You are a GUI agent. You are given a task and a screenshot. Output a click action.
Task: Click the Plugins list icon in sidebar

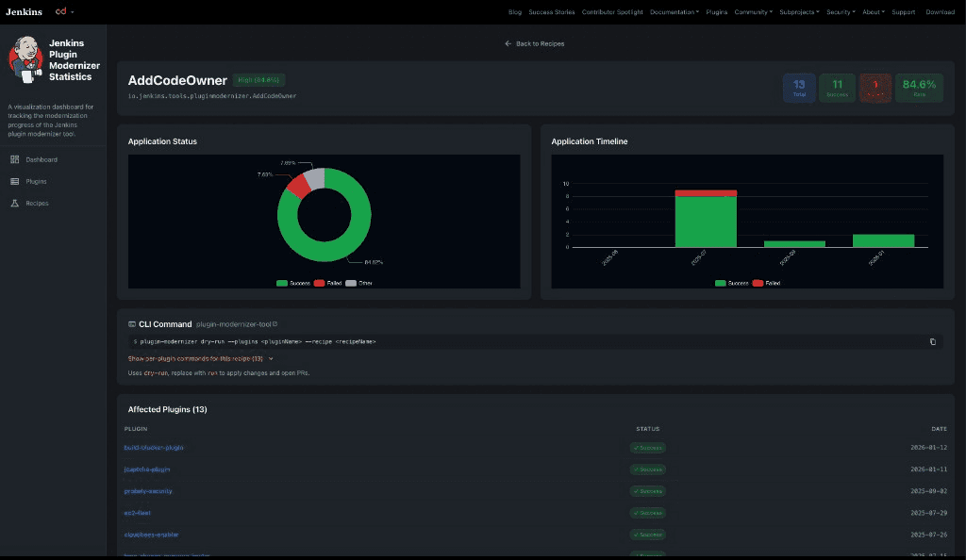15,182
